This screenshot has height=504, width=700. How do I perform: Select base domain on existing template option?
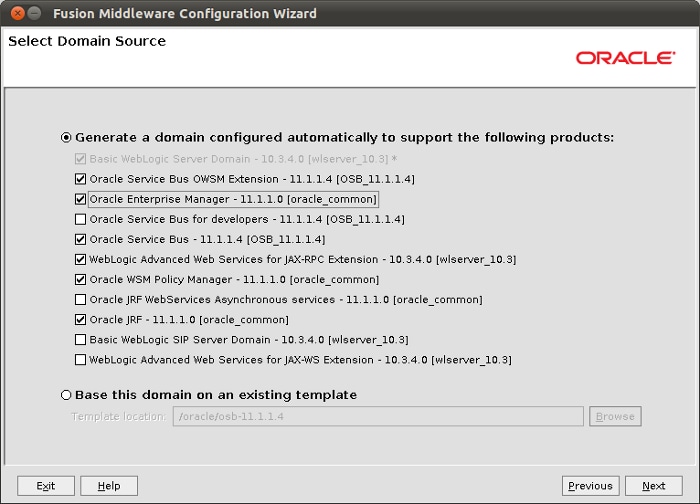(66, 395)
